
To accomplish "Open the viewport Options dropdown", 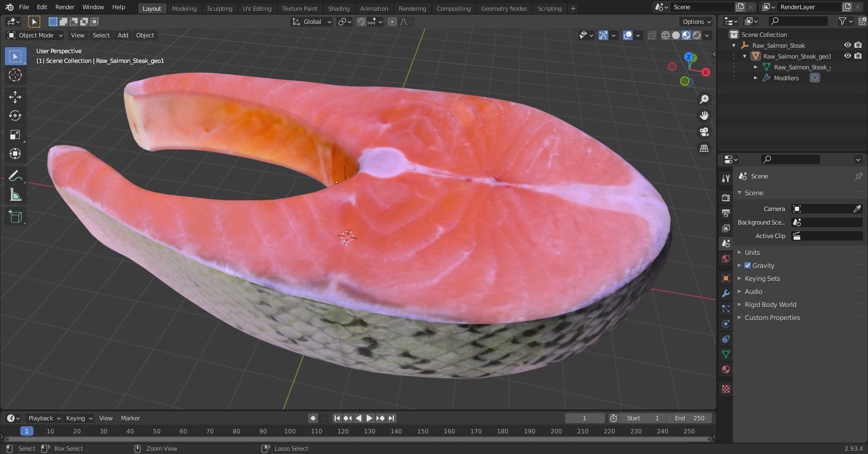I will 696,22.
